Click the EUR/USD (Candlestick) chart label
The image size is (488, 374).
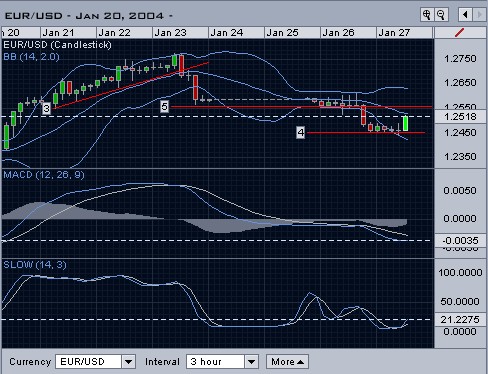(x=57, y=45)
